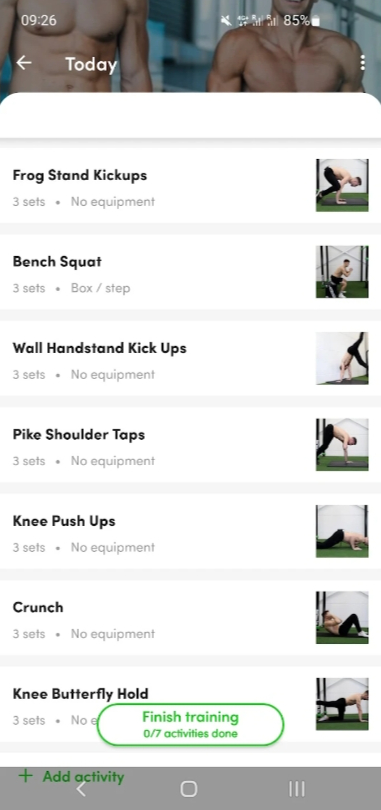Tap the Today screen title
This screenshot has width=381, height=810.
pyautogui.click(x=91, y=64)
